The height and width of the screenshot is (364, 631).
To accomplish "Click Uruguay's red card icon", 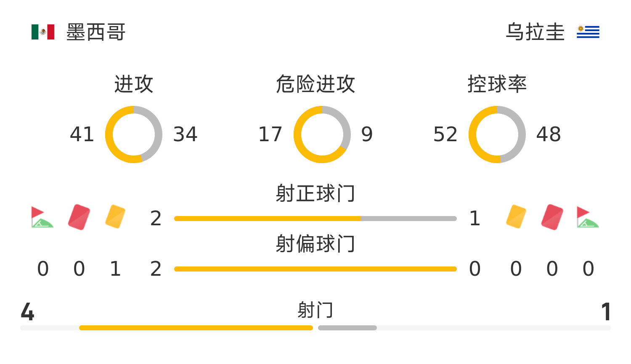I will [x=552, y=217].
